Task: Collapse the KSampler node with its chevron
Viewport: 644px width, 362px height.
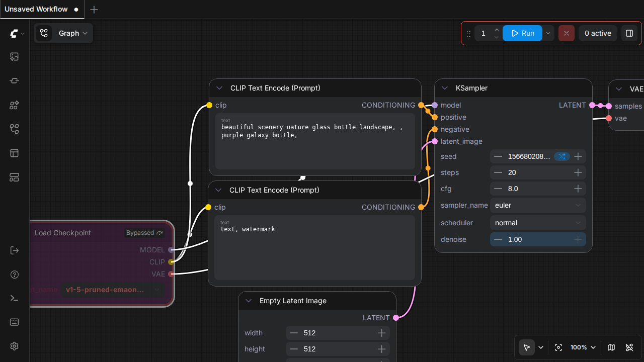Action: point(445,88)
